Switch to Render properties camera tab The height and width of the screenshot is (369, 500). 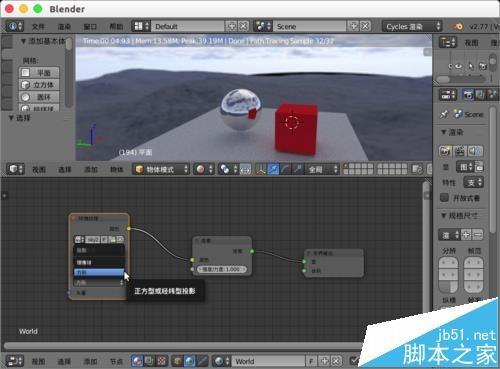pos(468,95)
